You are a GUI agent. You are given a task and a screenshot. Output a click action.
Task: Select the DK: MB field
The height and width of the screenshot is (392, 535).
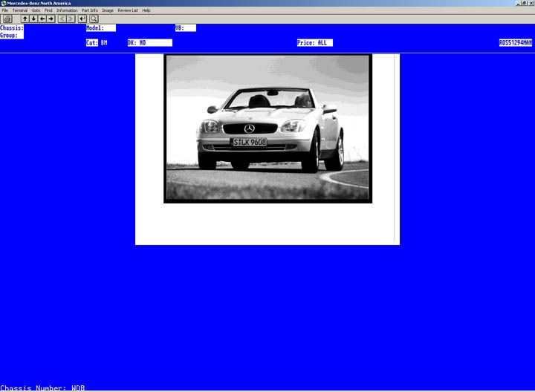[x=149, y=43]
